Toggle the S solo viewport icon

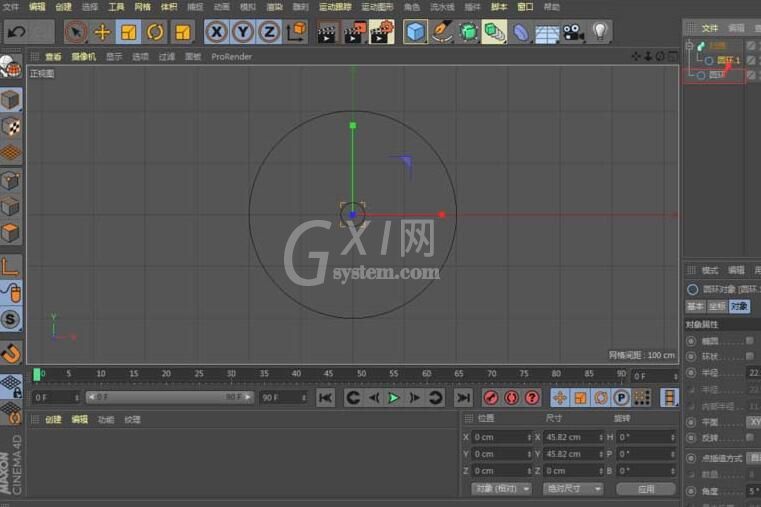[x=11, y=320]
